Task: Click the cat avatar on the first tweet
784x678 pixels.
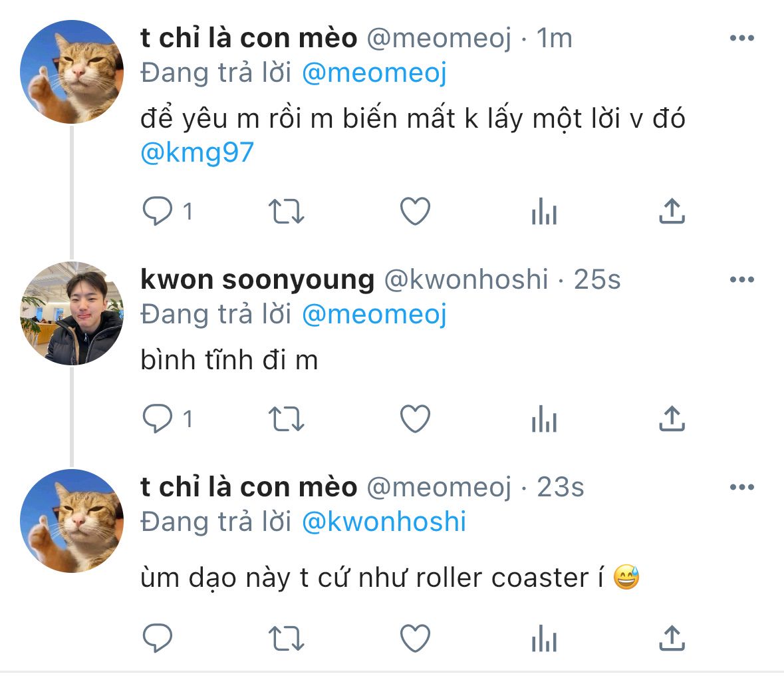Action: pyautogui.click(x=72, y=72)
